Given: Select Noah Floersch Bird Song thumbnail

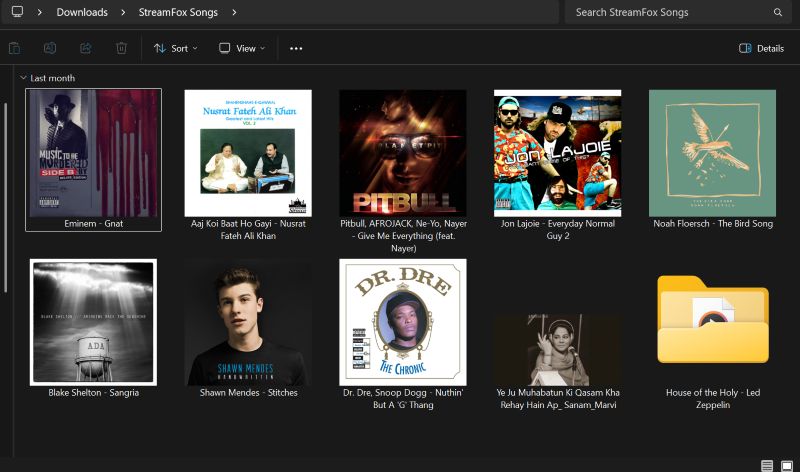Looking at the screenshot, I should click(712, 153).
